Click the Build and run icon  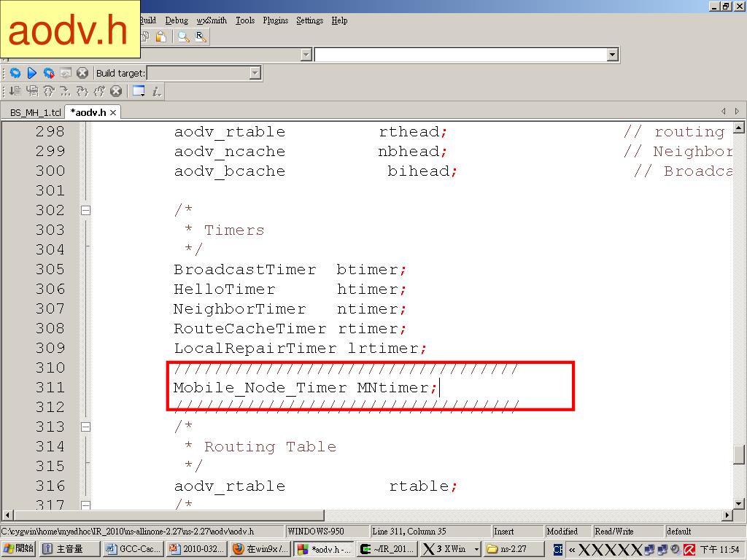tap(49, 73)
